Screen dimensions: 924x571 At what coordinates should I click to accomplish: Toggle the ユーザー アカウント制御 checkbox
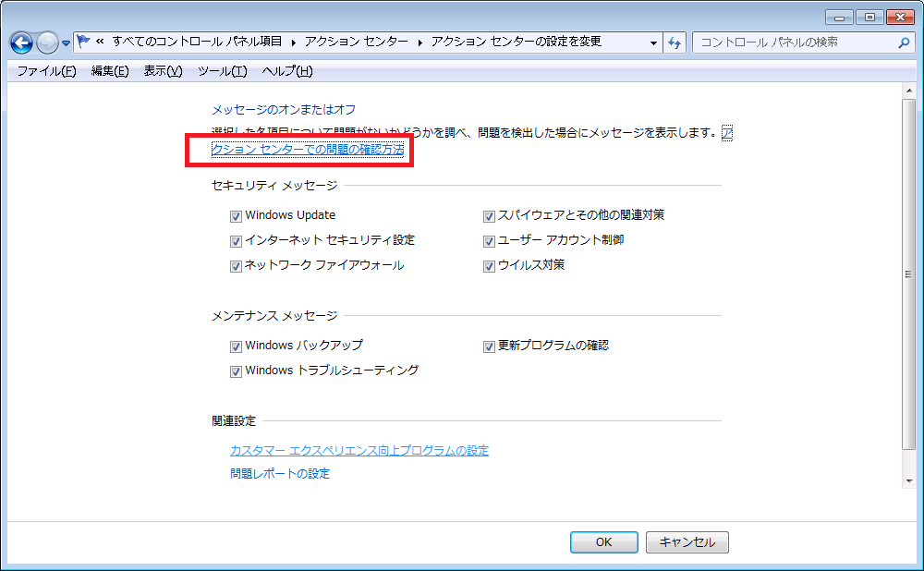[x=489, y=241]
